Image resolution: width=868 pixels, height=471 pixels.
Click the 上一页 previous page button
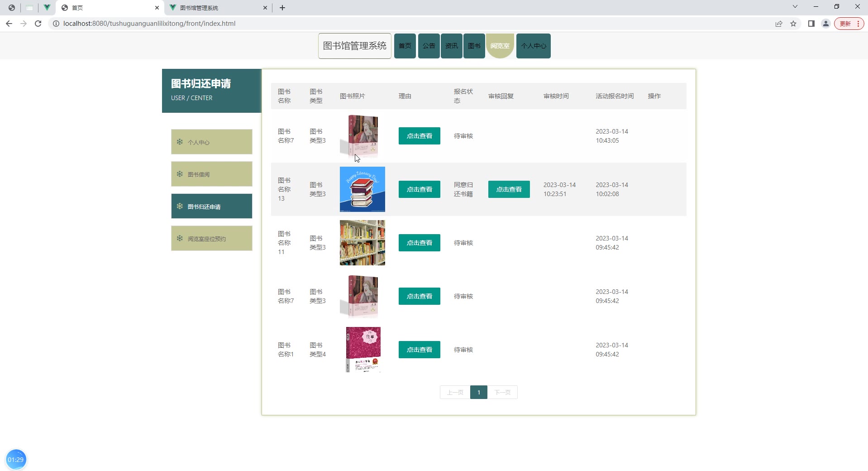[x=455, y=392]
